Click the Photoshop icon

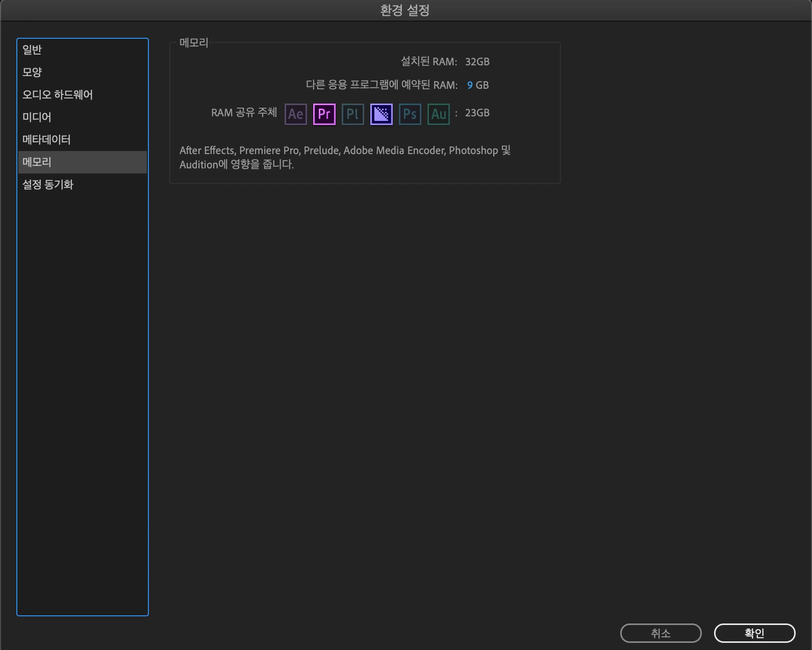click(x=410, y=114)
